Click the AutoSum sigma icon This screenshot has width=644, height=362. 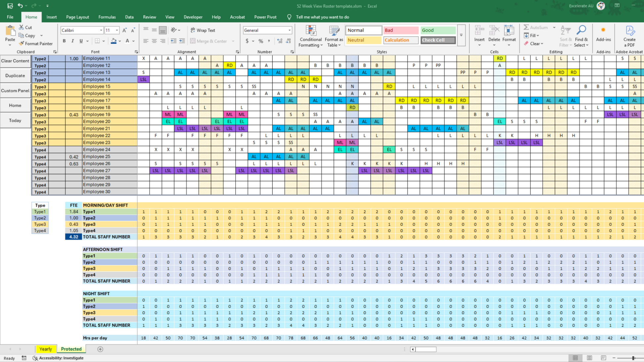coord(526,27)
